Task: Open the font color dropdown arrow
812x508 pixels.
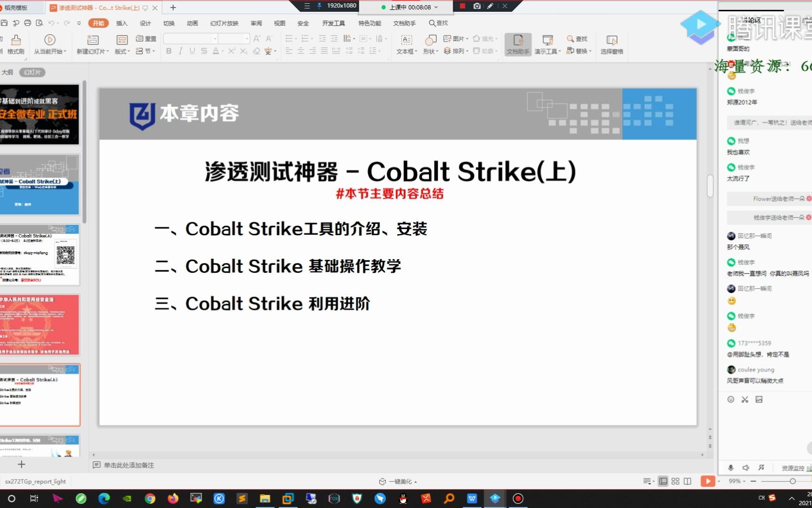Action: [x=222, y=51]
